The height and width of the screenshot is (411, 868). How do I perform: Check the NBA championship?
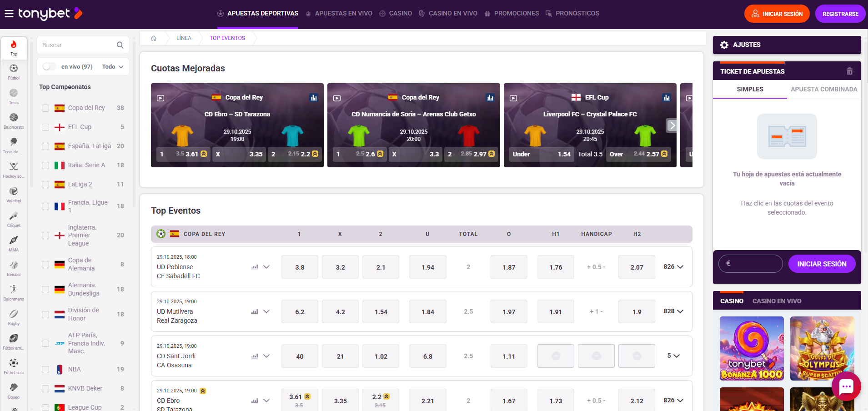(x=45, y=370)
